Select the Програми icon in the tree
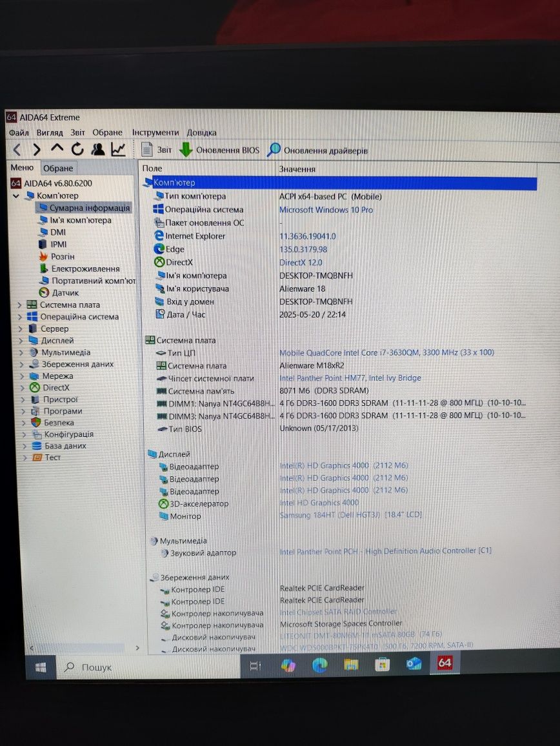The width and height of the screenshot is (560, 746). tap(35, 410)
